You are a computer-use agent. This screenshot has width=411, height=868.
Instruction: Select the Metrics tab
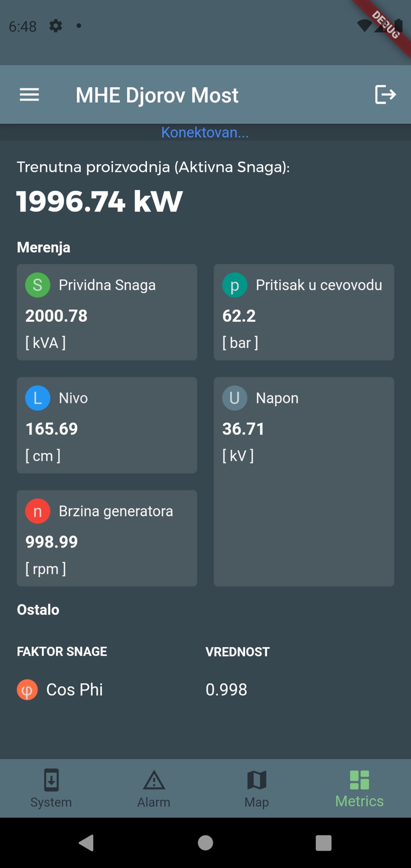[359, 788]
